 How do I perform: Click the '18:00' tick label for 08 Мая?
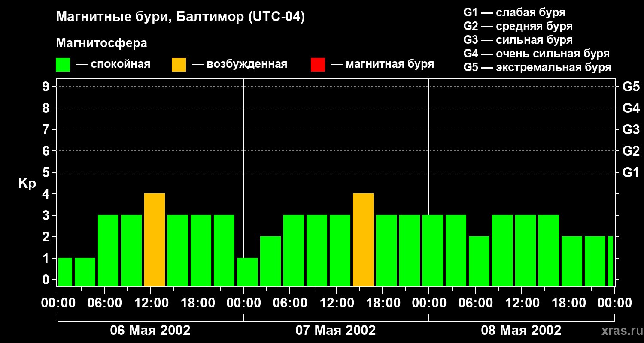568,303
